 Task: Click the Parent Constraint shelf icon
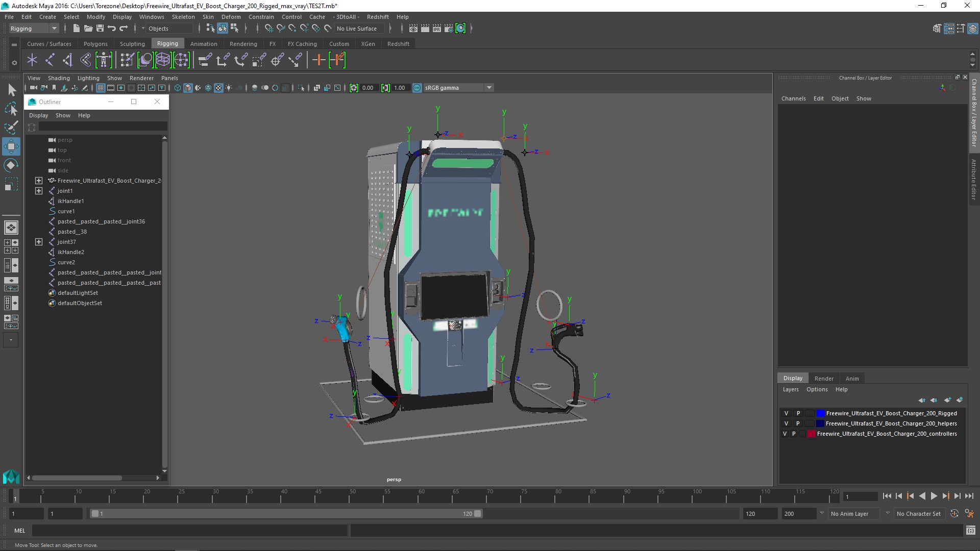coord(204,60)
